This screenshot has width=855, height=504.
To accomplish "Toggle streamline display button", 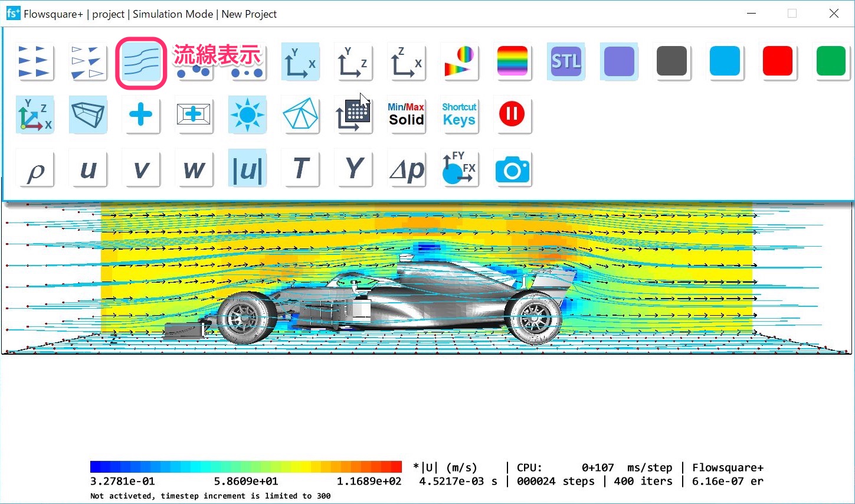I will coord(141,63).
